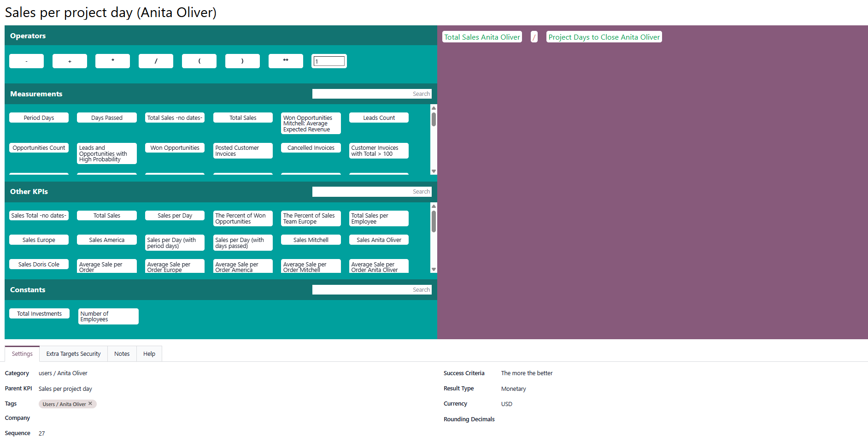Add the Period Days measurement
Screen dimensions: 868x442
(39, 118)
